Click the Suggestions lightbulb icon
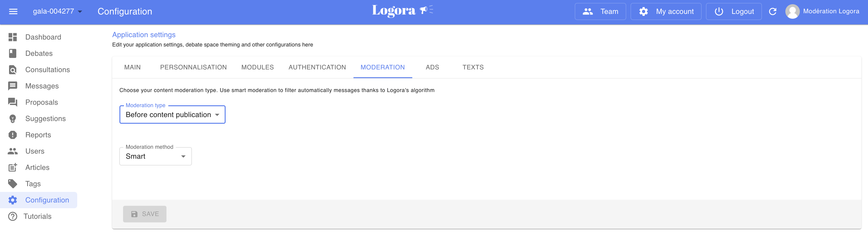 pyautogui.click(x=12, y=119)
